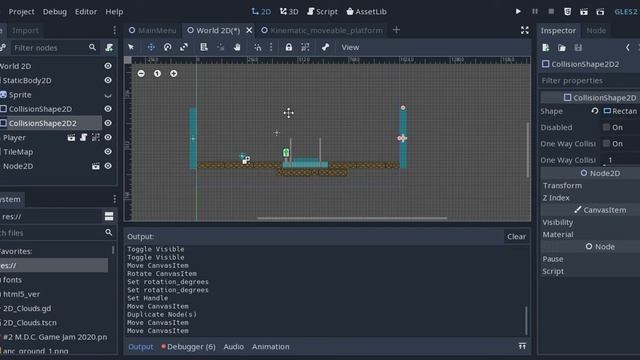The width and height of the screenshot is (640, 360).
Task: Play the project
Action: (x=518, y=11)
